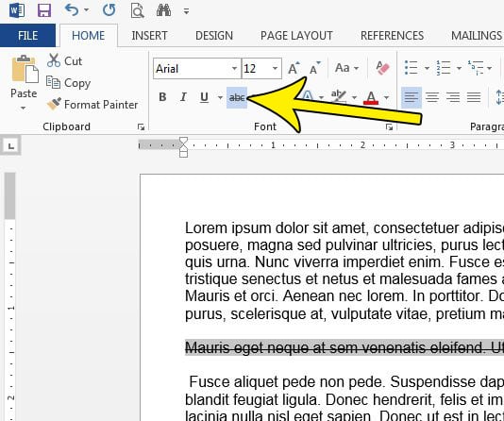
Task: Apply the red font color
Action: 371,97
